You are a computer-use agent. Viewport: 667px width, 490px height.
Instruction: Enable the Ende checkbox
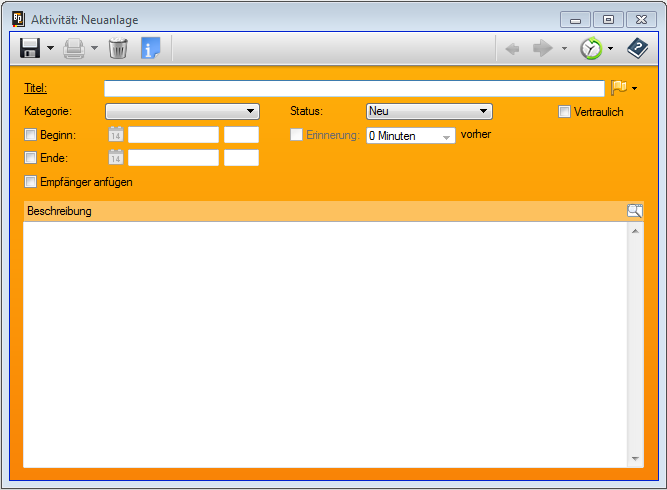tap(30, 157)
